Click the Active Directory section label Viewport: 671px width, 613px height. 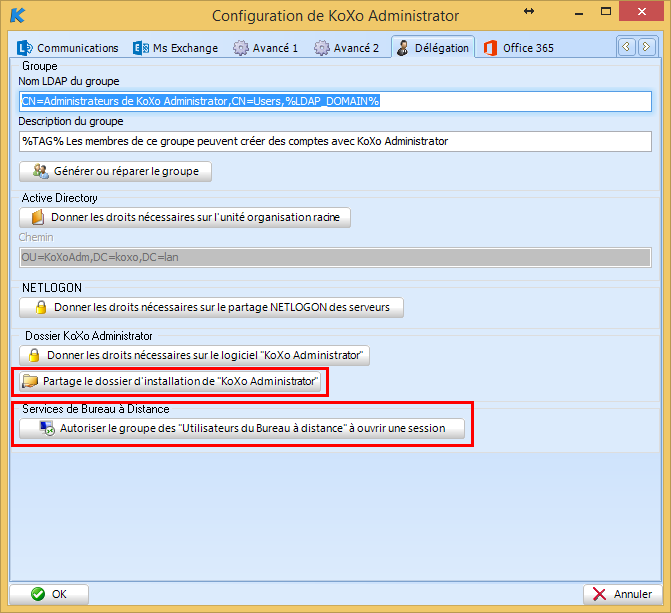click(59, 198)
